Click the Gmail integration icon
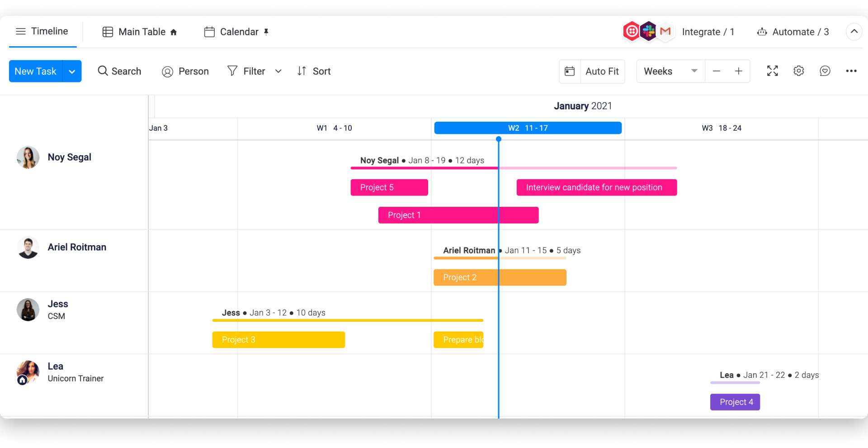Viewport: 868px width, 448px height. point(665,31)
